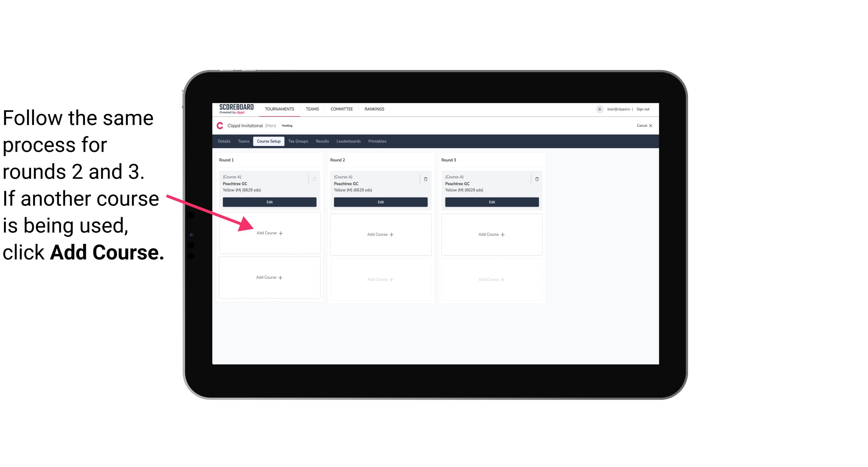Screen dimensions: 868x467
Task: Click the second Add Course in Round 1
Action: [x=268, y=277]
